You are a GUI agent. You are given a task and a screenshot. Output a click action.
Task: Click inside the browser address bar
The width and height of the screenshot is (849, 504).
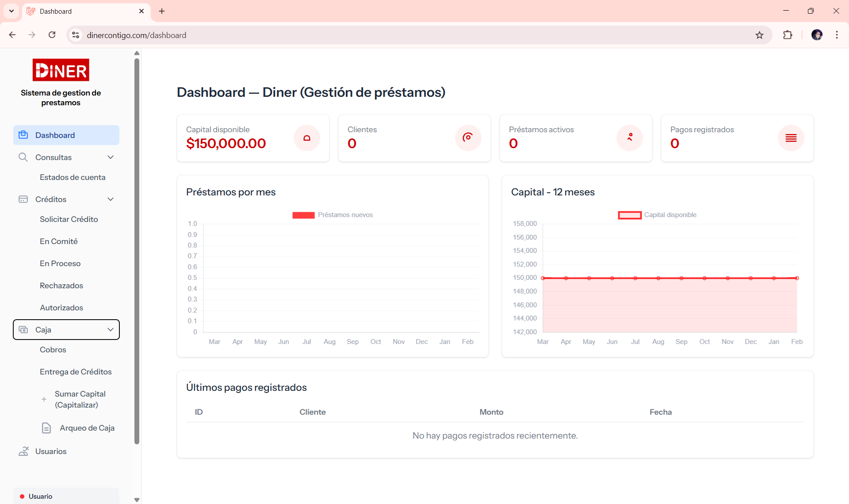tap(265, 35)
